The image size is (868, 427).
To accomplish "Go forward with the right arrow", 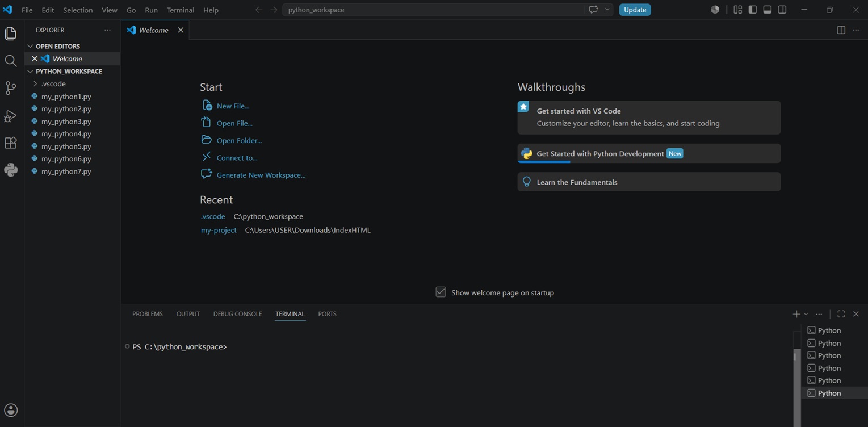I will click(274, 10).
